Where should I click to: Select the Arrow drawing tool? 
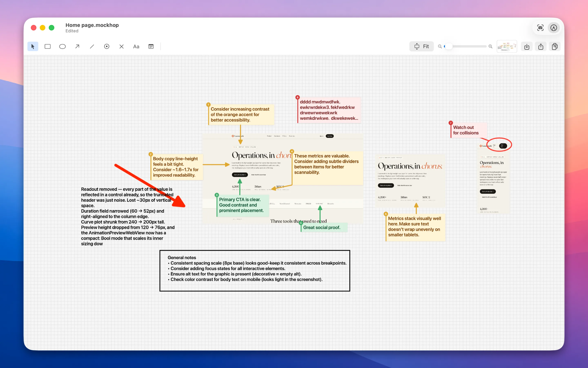(77, 46)
